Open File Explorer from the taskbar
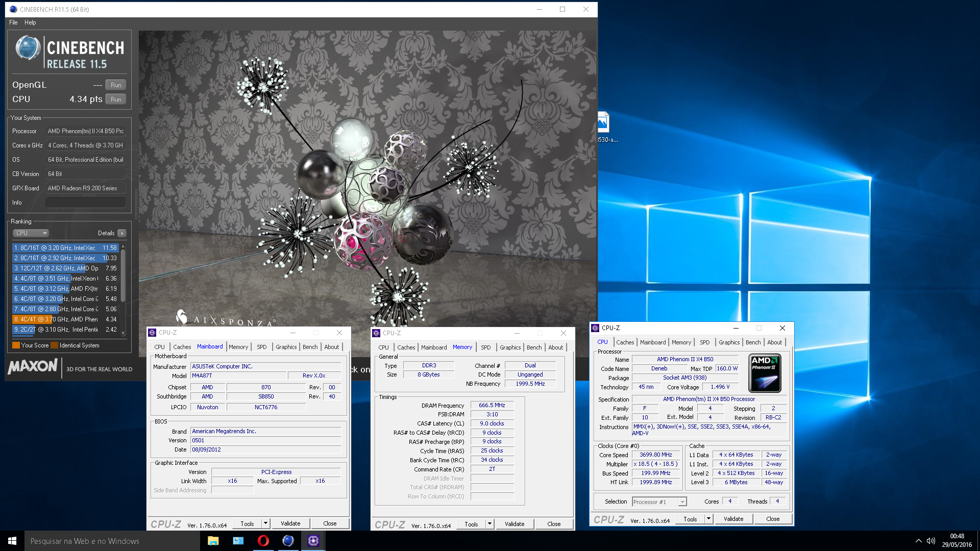 pos(213,541)
